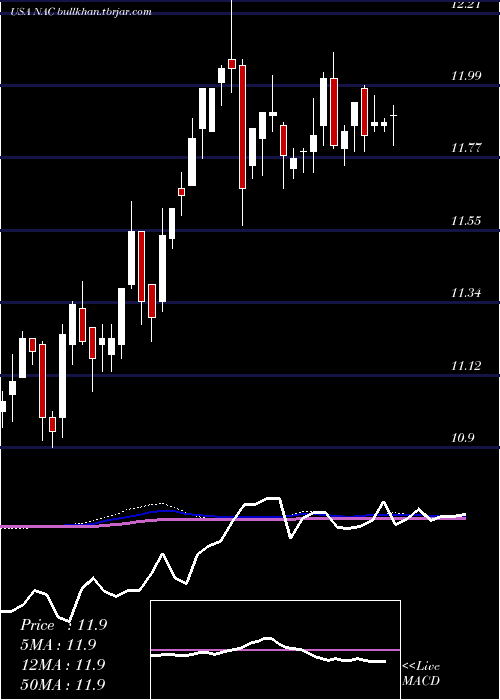Click the 'USA NAC bullkhan.tbrjar.com' title text
The image size is (500, 700).
(x=81, y=12)
